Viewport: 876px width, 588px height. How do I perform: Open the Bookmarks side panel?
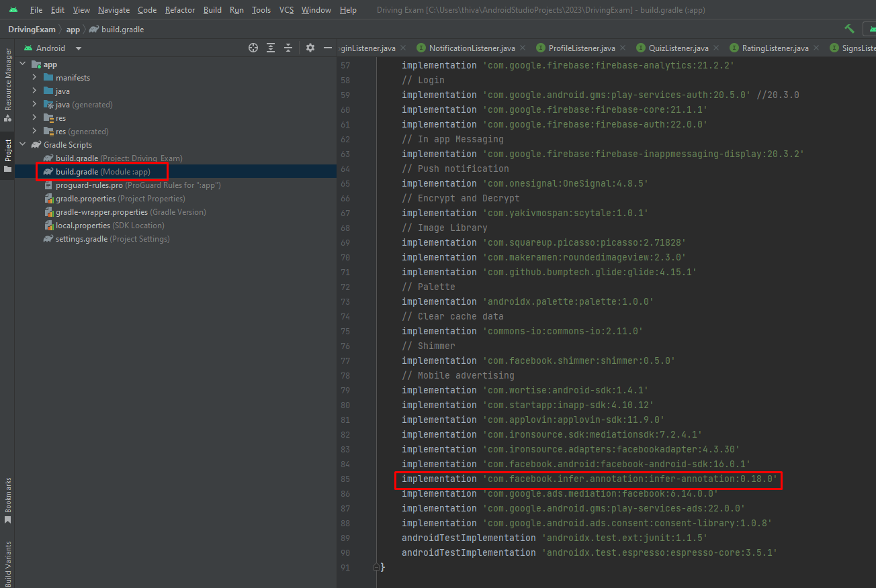[x=8, y=500]
